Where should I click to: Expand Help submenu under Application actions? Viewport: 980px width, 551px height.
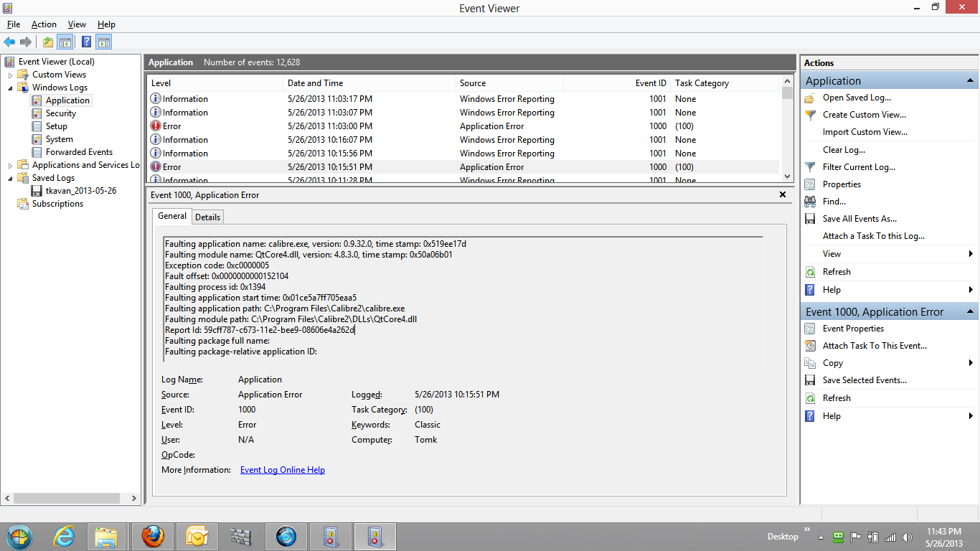coord(971,290)
